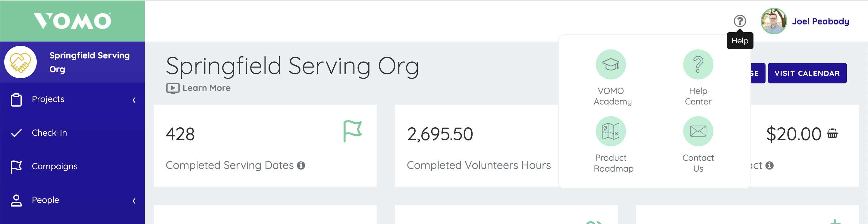Click the VISIT CALENDAR button
Screen dimensions: 868x224
807,73
